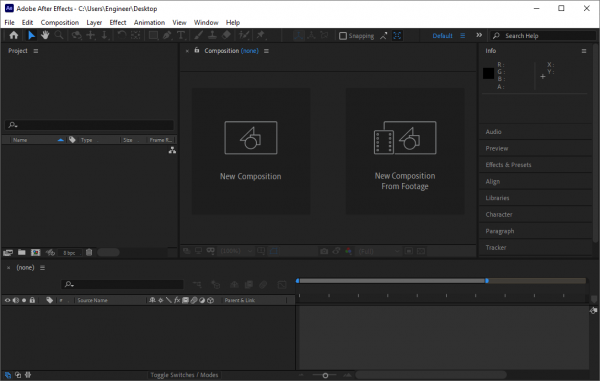This screenshot has height=381, width=600.
Task: Open the Project panel menu
Action: [36, 51]
